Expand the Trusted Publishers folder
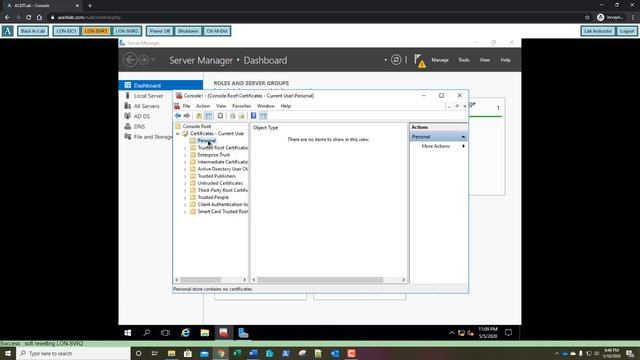The height and width of the screenshot is (360, 640). click(185, 176)
